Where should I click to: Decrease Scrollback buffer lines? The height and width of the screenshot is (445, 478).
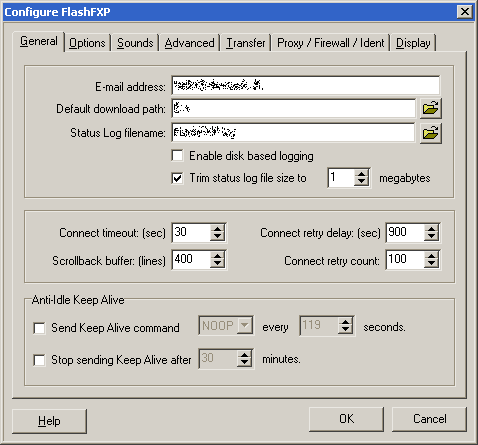pyautogui.click(x=217, y=264)
